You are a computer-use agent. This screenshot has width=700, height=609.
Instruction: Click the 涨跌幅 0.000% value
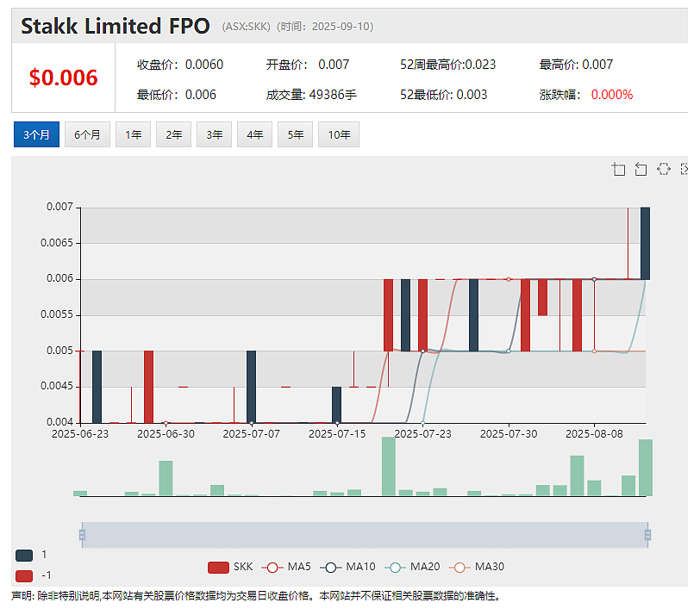tap(611, 95)
